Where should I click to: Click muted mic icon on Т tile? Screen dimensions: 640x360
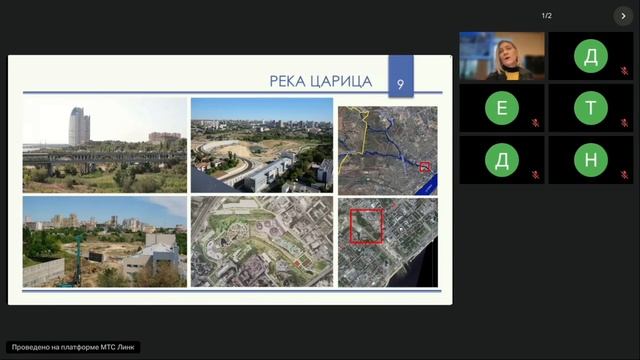pos(624,123)
